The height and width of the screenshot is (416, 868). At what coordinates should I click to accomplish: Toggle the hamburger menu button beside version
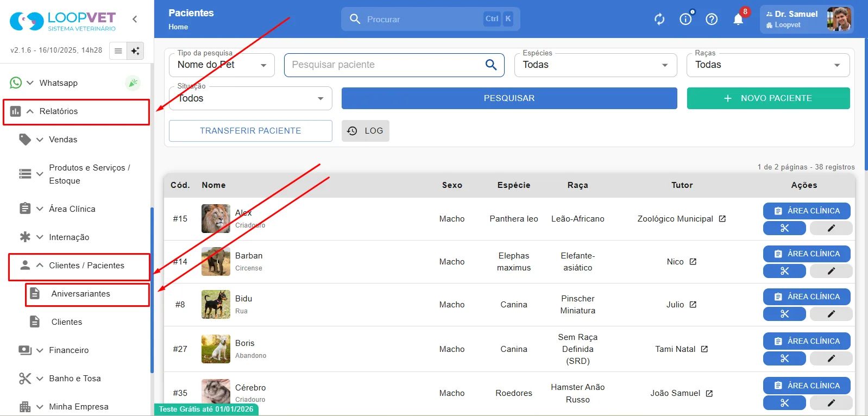(x=118, y=51)
